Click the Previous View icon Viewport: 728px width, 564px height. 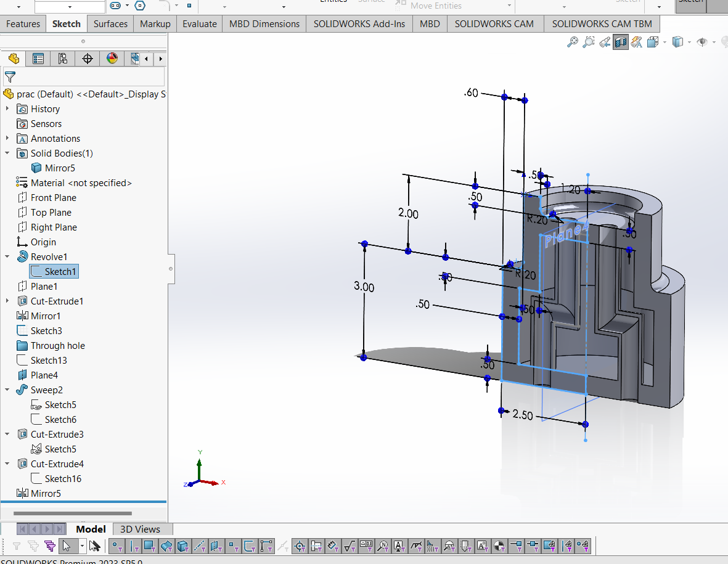(605, 43)
